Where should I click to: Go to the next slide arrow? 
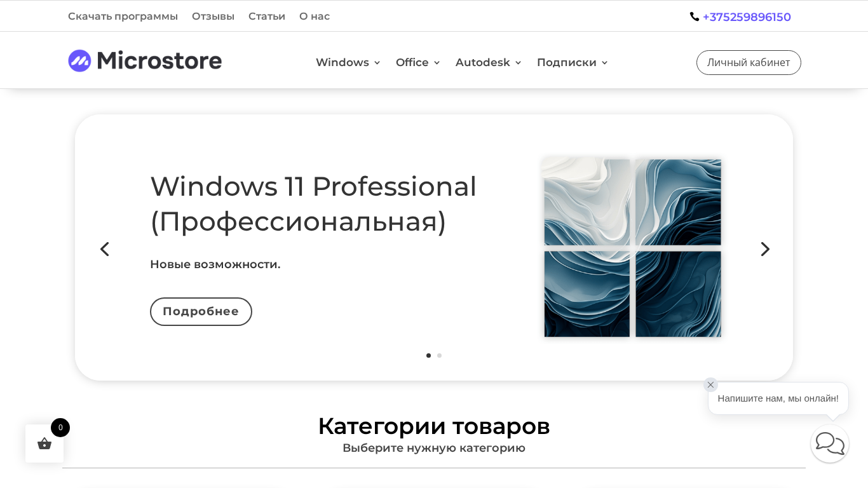click(x=765, y=249)
